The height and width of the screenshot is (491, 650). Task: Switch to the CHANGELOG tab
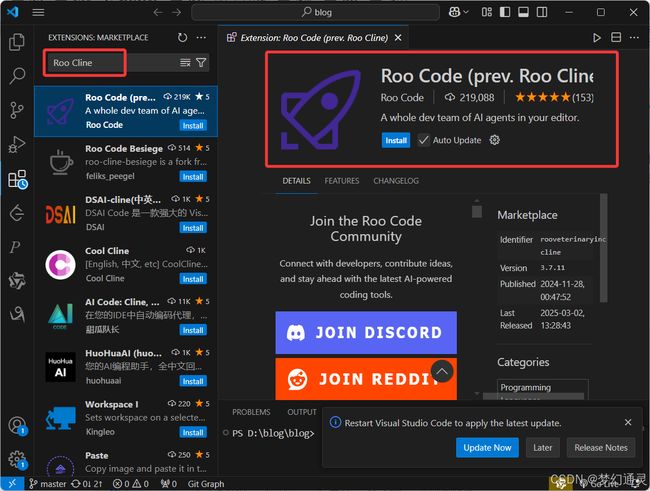pos(396,181)
